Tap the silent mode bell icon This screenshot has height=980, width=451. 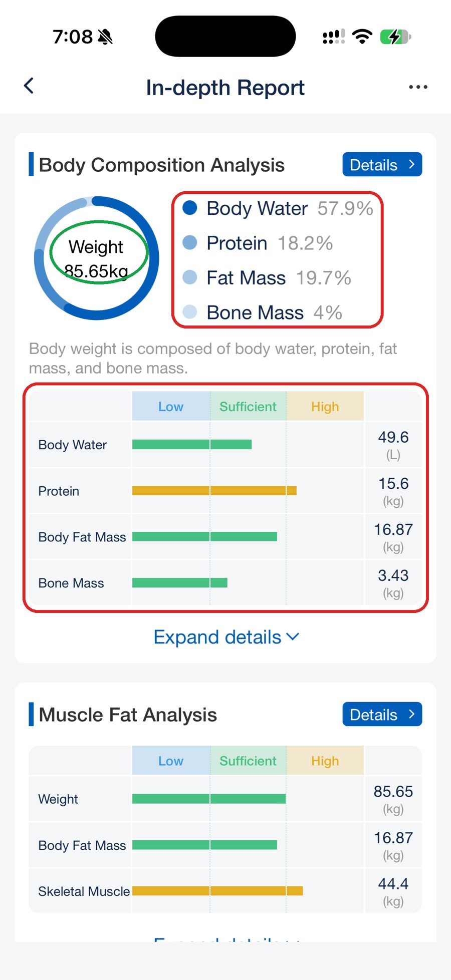tap(105, 37)
